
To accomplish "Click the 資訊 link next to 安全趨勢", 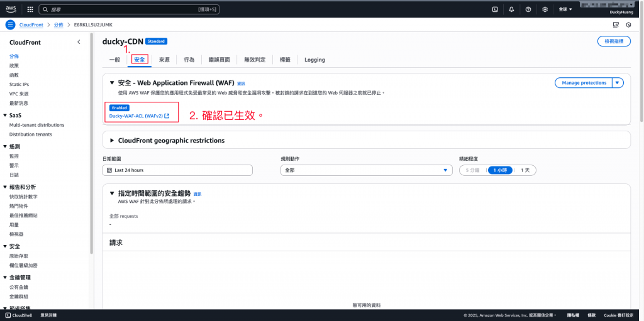I will 197,194.
